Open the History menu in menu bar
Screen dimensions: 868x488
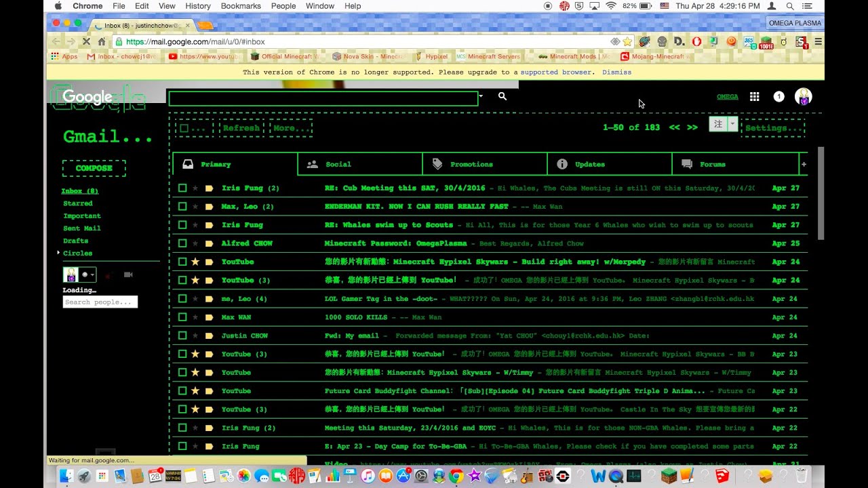[x=198, y=5]
